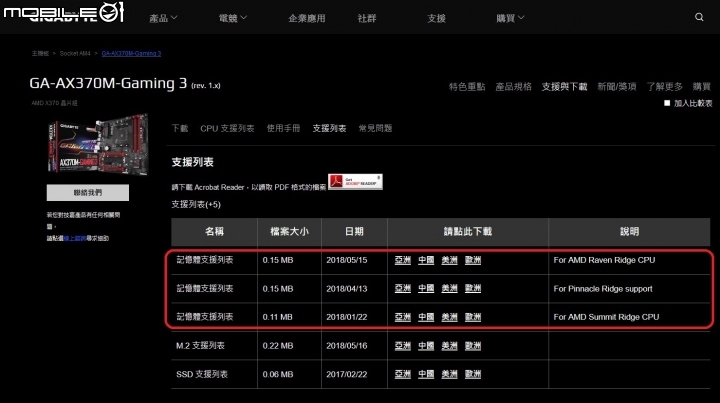Expand the 電競 dropdown menu
Screen dimensions: 720x403
point(233,18)
